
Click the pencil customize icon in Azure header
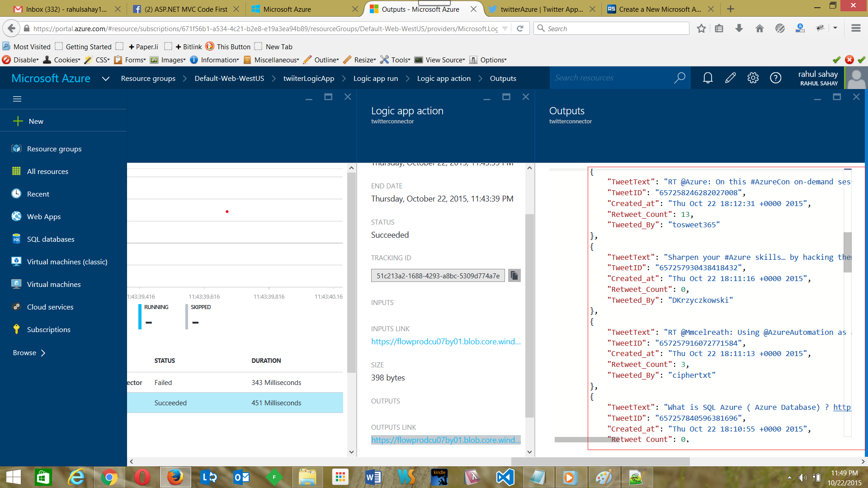click(x=730, y=78)
